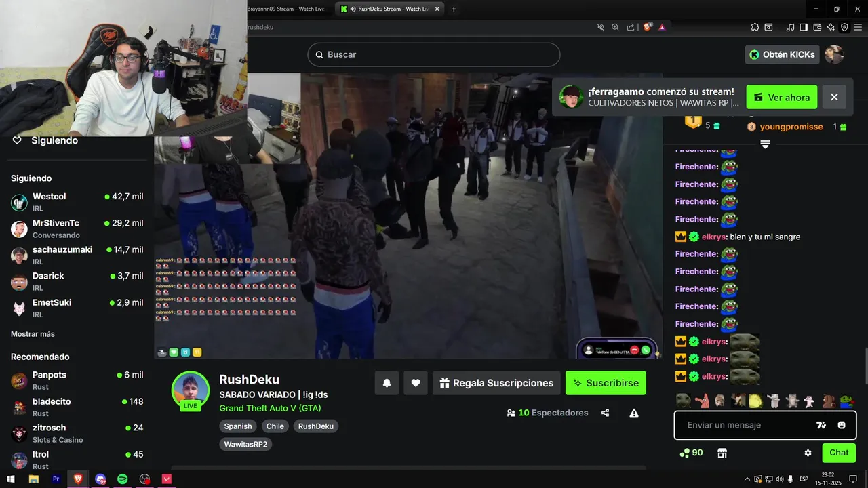This screenshot has height=488, width=868.
Task: Click the green Suscribirse button
Action: point(606,383)
